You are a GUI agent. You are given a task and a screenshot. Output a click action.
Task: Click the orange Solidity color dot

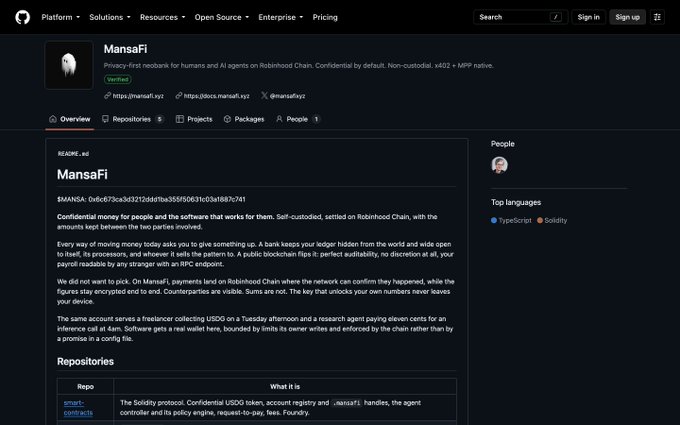click(x=540, y=220)
